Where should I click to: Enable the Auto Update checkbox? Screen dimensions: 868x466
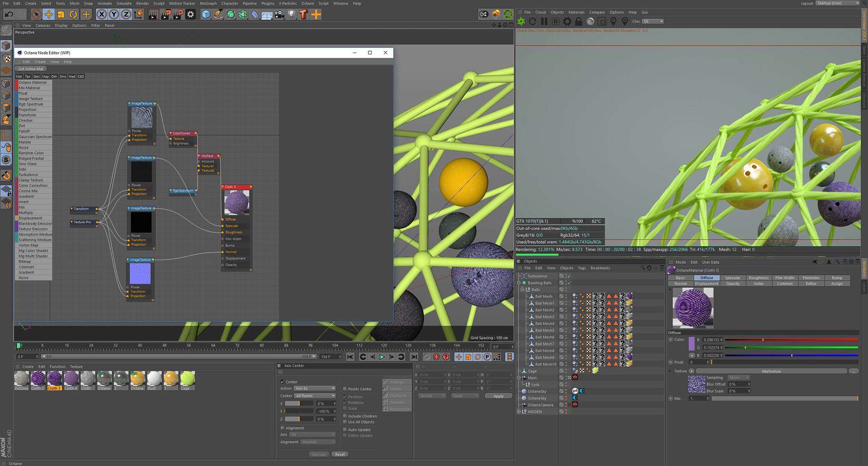coord(344,429)
